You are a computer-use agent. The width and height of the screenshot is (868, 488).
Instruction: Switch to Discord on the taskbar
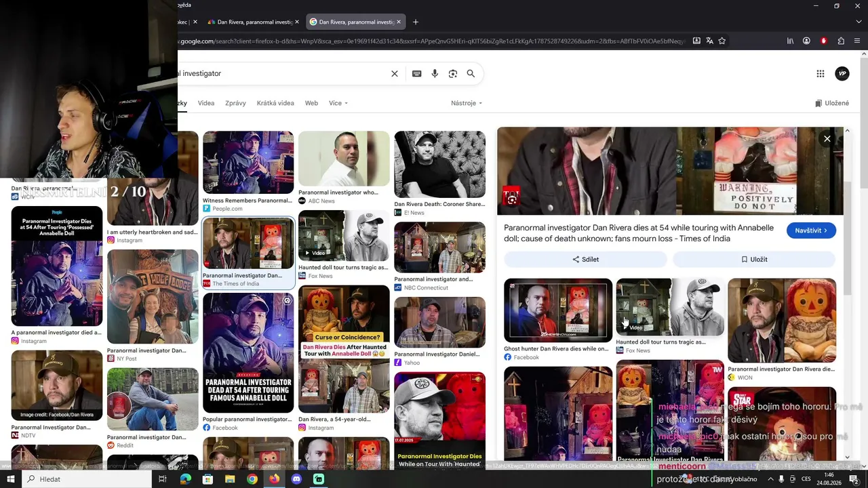296,479
